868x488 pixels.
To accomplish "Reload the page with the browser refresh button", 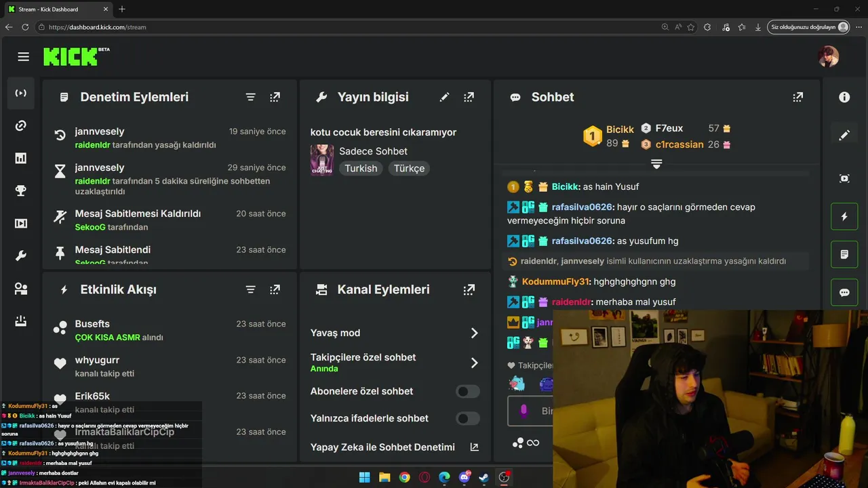I will (x=25, y=27).
